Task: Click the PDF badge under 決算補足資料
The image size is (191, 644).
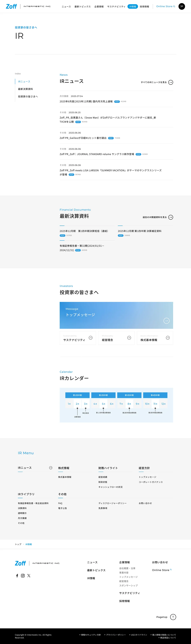Action: pyautogui.click(x=121, y=235)
